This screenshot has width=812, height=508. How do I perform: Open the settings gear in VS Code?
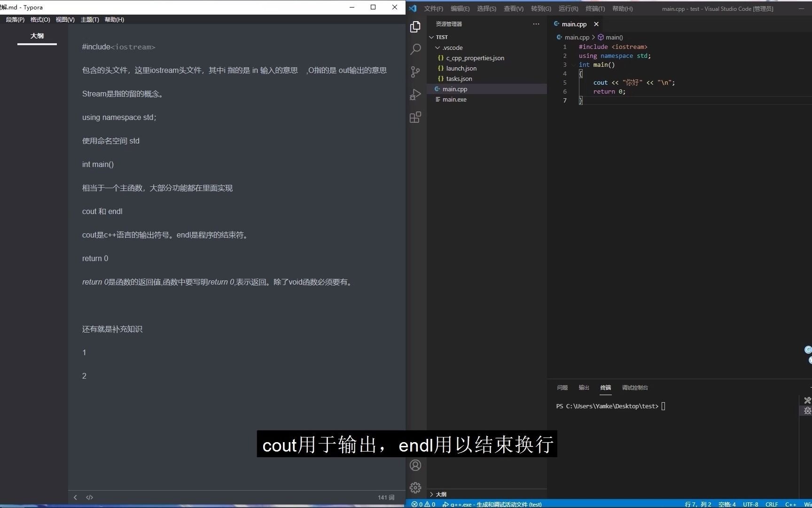[415, 488]
